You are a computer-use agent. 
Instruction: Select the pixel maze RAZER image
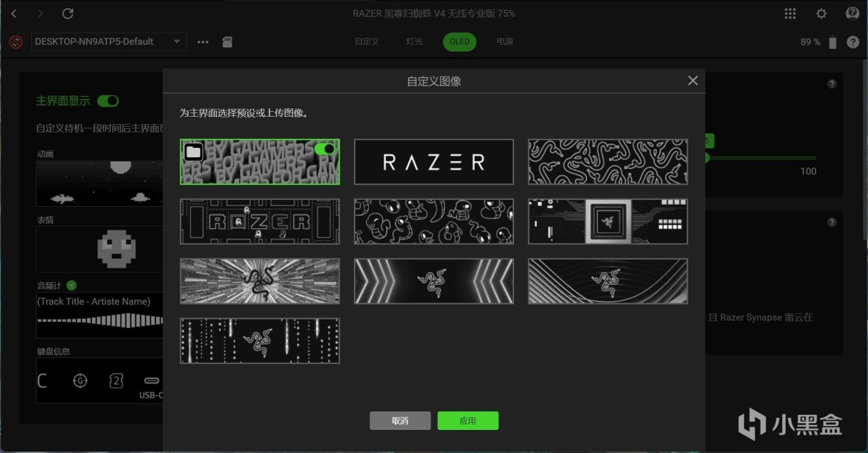pyautogui.click(x=260, y=221)
